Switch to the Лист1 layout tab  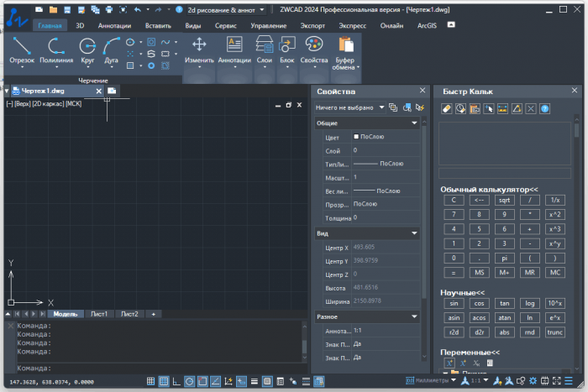(x=99, y=314)
